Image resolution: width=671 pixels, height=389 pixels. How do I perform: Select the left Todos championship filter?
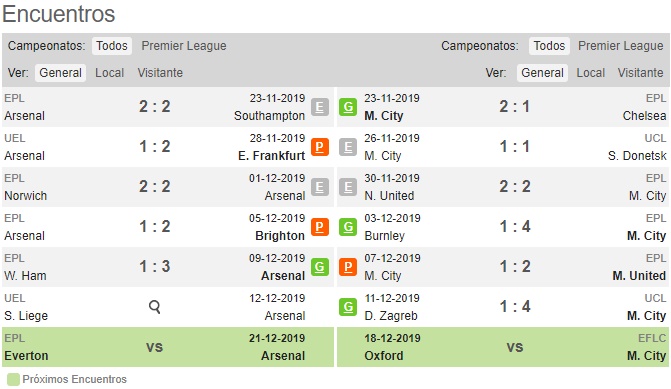[x=112, y=46]
